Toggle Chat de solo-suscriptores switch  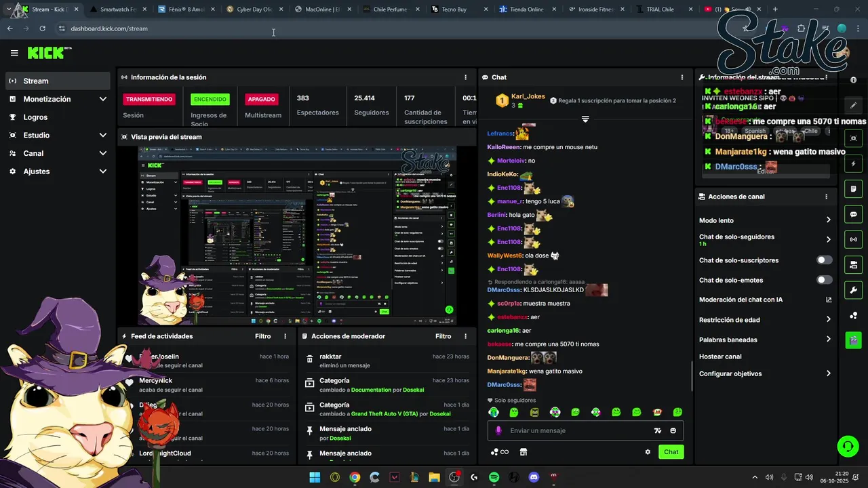click(825, 260)
